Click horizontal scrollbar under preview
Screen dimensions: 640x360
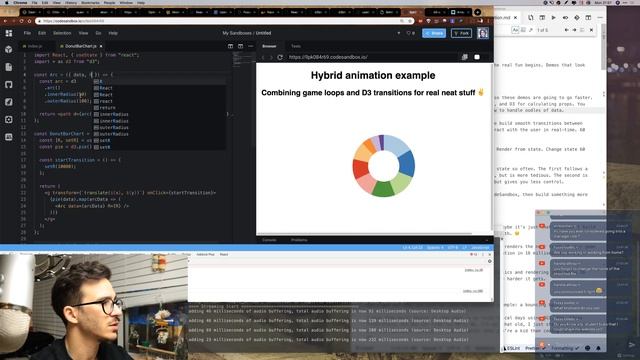pyautogui.click(x=364, y=234)
